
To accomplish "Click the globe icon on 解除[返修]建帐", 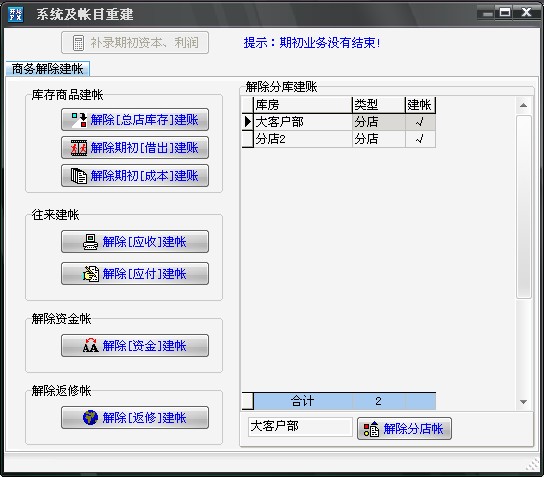I will 91,418.
